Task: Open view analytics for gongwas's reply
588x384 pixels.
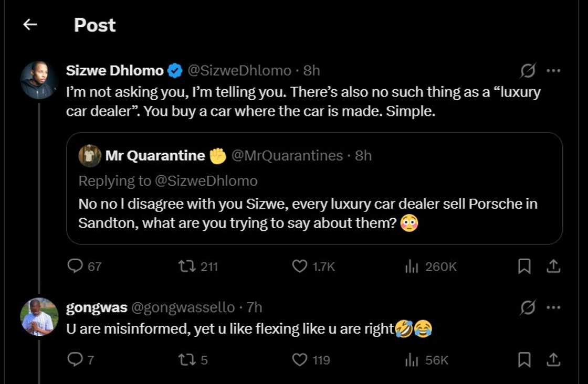Action: click(x=411, y=360)
